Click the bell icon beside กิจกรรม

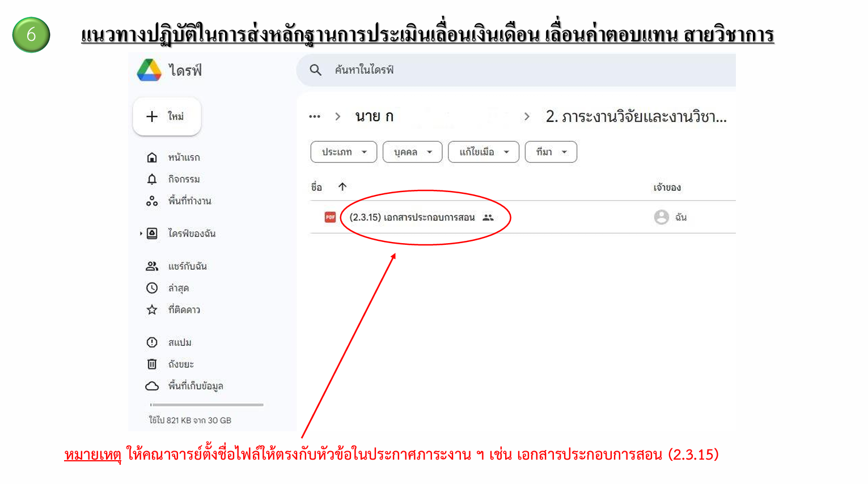click(152, 179)
